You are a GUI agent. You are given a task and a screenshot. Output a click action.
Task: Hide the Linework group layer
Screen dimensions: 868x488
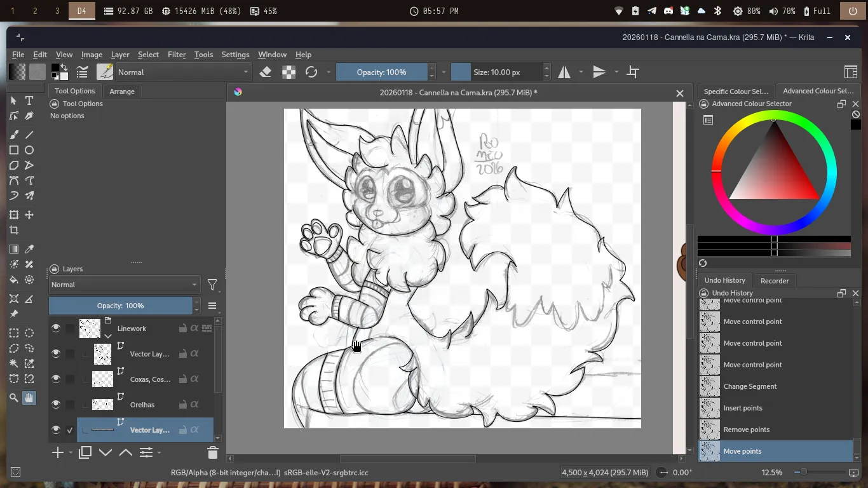tap(56, 329)
